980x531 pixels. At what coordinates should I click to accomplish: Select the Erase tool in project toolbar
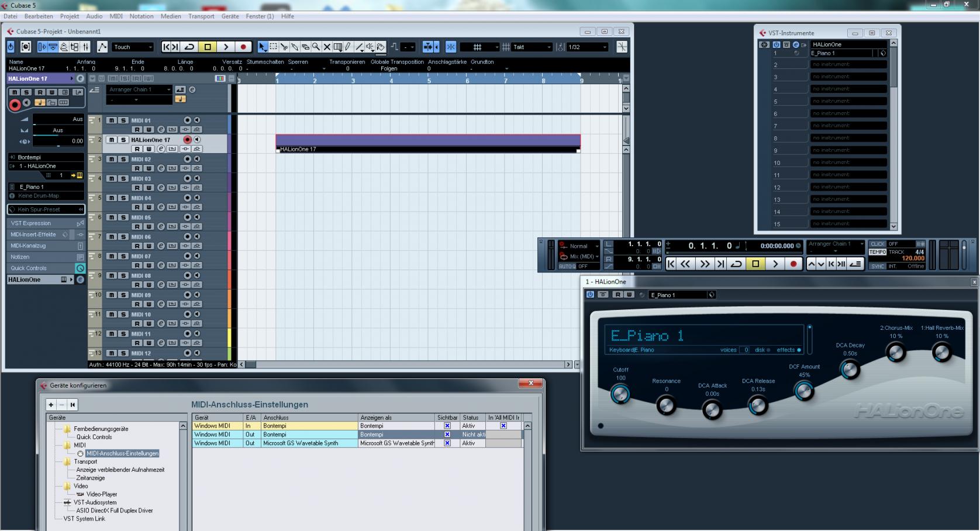305,47
